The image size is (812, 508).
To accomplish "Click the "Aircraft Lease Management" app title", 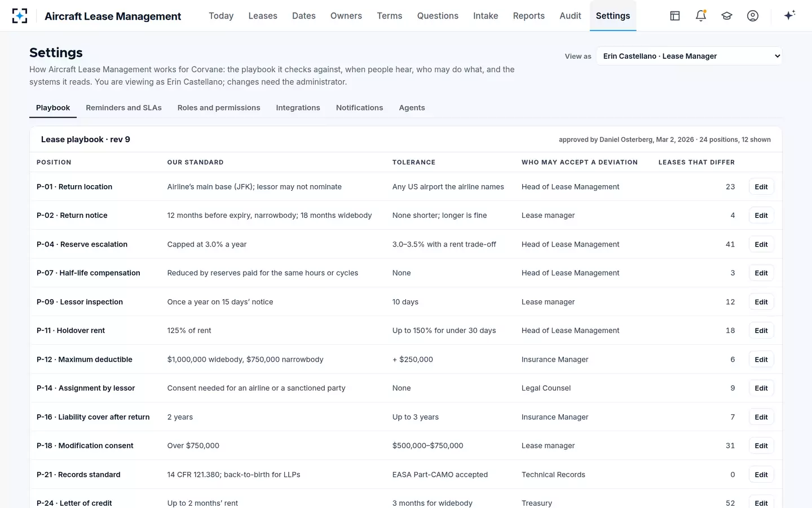I will coord(113,16).
